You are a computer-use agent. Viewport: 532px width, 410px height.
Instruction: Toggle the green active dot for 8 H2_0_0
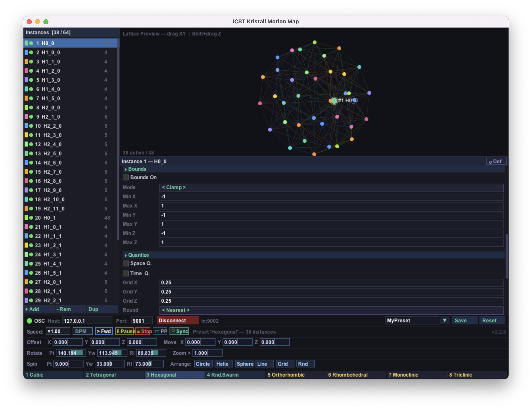click(x=31, y=107)
